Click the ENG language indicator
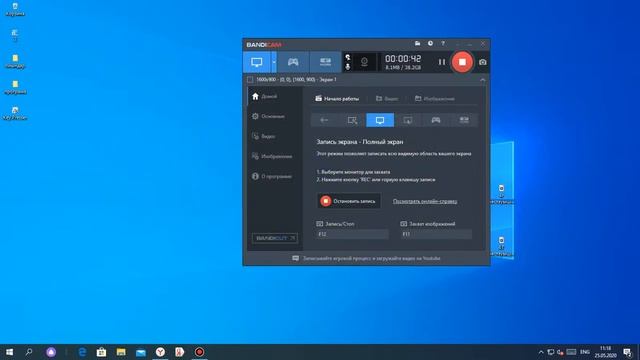Image resolution: width=640 pixels, height=360 pixels. pos(584,352)
